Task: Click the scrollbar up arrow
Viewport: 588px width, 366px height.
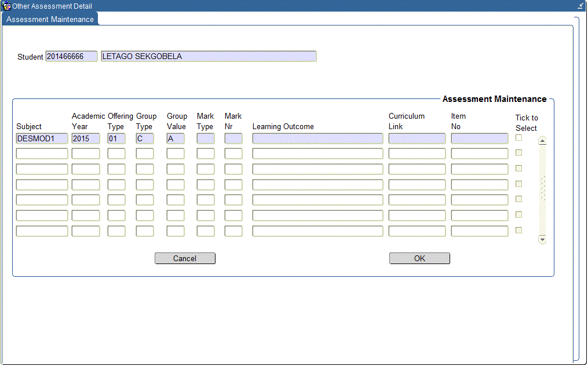Action: click(542, 140)
